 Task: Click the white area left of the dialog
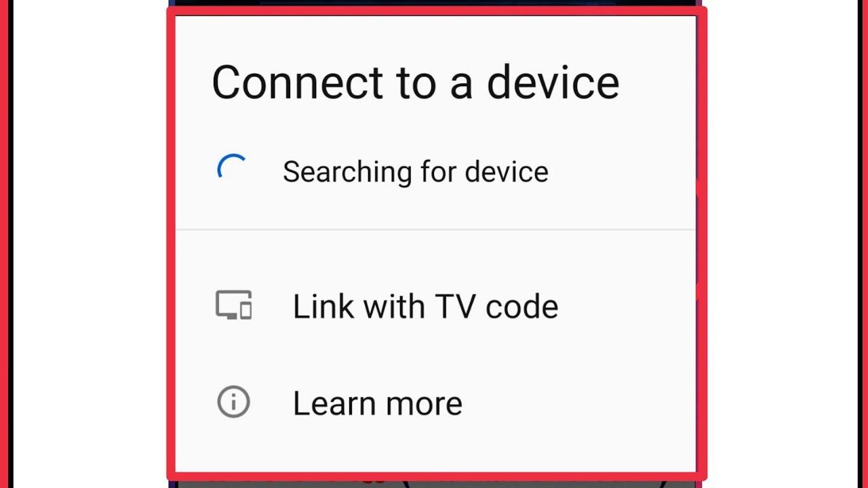[90, 244]
